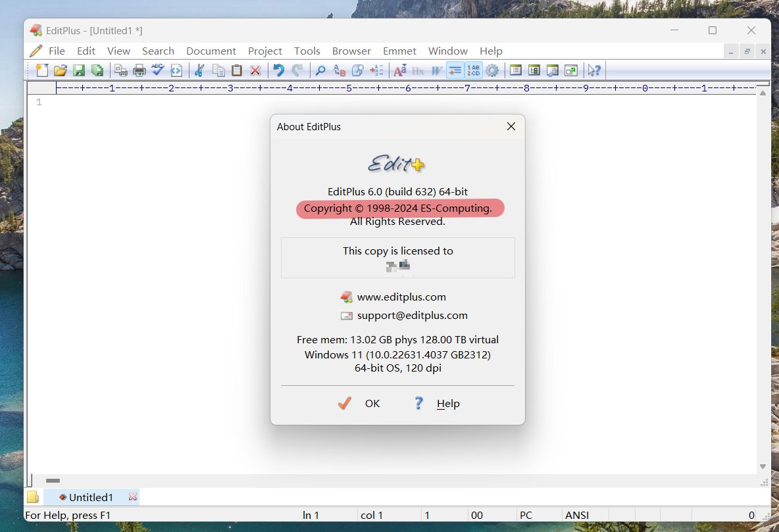This screenshot has height=532, width=779.
Task: Open the View menu
Action: 118,51
